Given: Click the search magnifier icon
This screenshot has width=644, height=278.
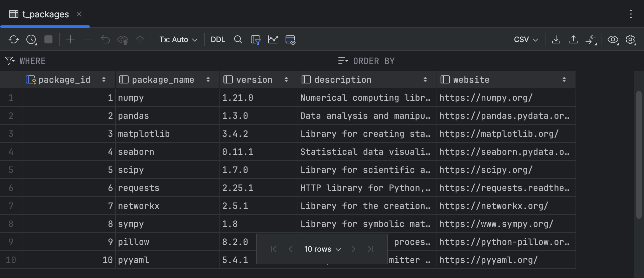Looking at the screenshot, I should [x=238, y=40].
